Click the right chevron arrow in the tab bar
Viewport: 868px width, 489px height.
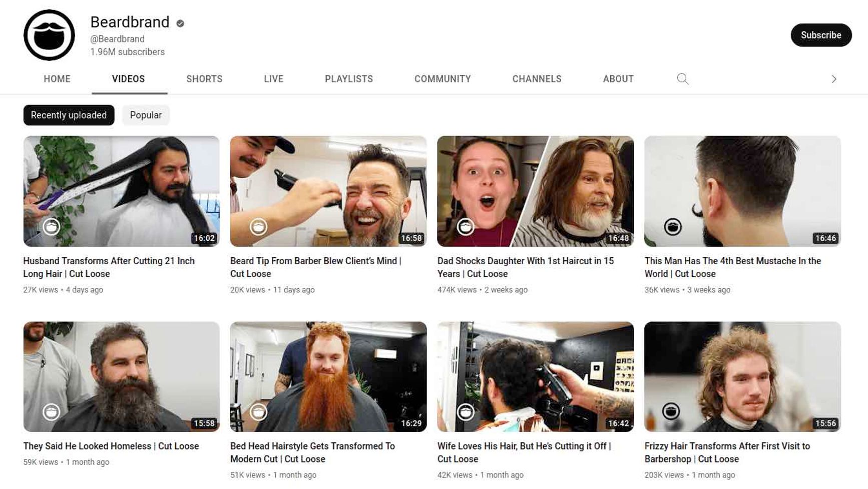(x=833, y=79)
